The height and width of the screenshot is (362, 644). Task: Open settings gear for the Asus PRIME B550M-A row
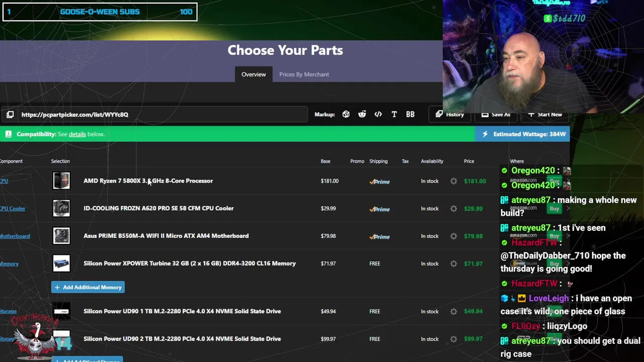(x=454, y=236)
